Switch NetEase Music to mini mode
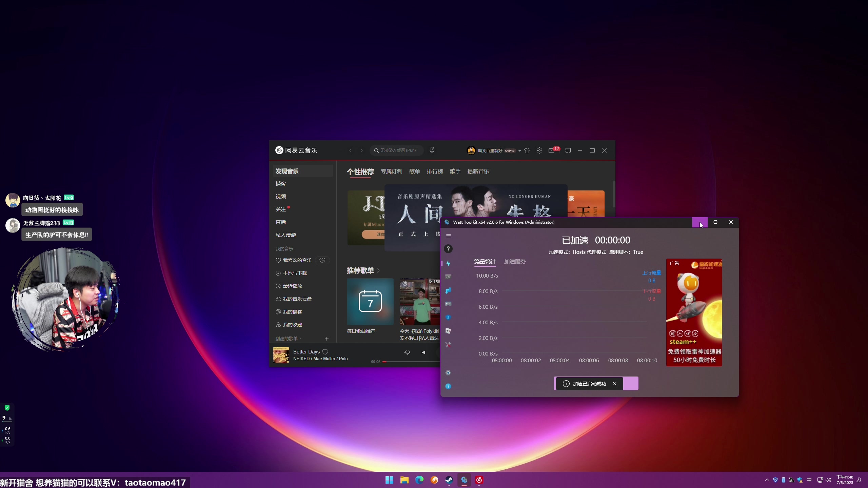The image size is (868, 488). (568, 150)
